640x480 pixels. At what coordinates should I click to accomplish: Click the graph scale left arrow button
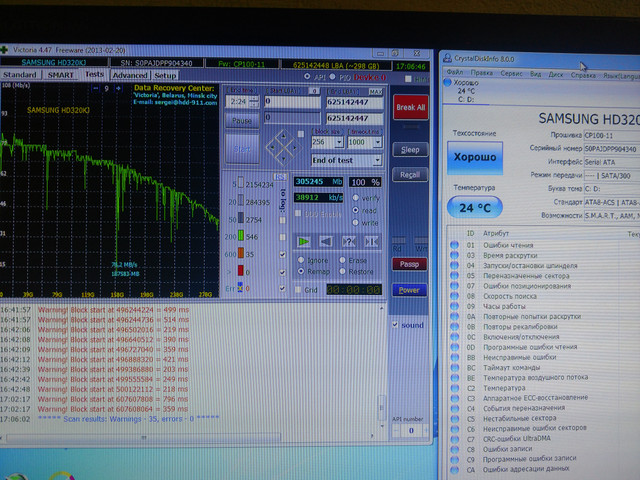click(x=96, y=88)
